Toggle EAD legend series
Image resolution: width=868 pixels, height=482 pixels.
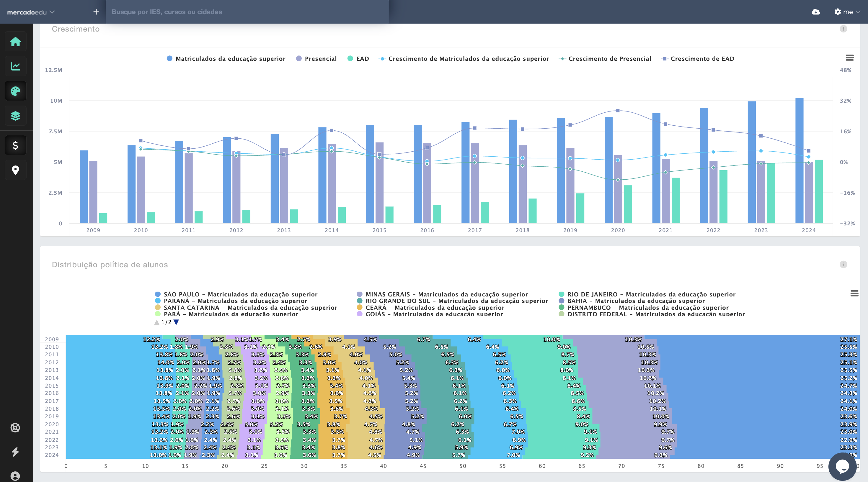(x=358, y=59)
